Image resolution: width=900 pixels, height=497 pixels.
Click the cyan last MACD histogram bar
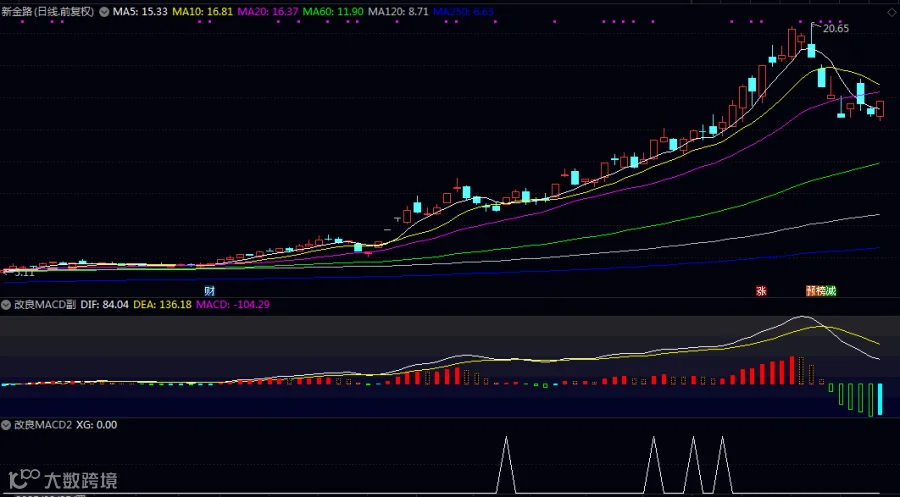pyautogui.click(x=880, y=399)
